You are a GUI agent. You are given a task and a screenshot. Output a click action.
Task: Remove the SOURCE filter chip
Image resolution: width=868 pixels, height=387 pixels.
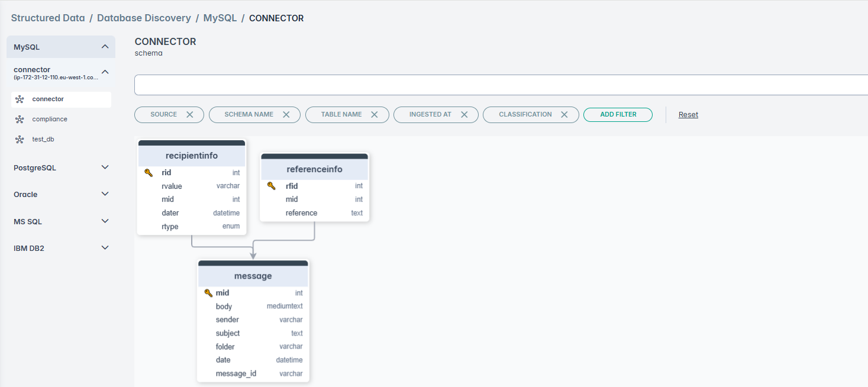click(190, 115)
